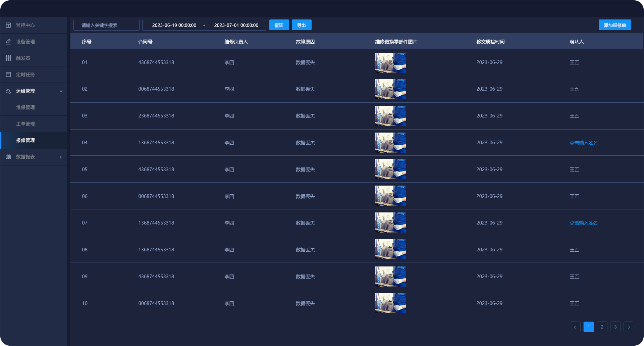
Task: Go to previous page with left arrow
Action: pyautogui.click(x=575, y=327)
